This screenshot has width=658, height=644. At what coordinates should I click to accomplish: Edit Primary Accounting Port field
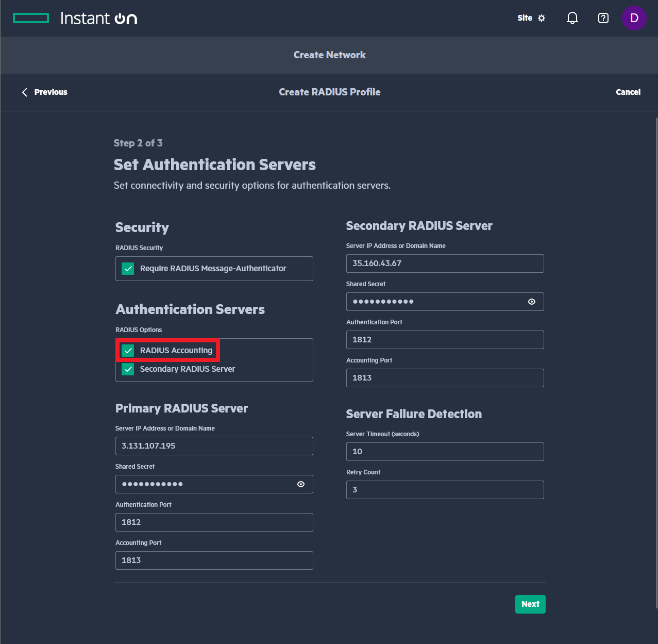coord(214,560)
